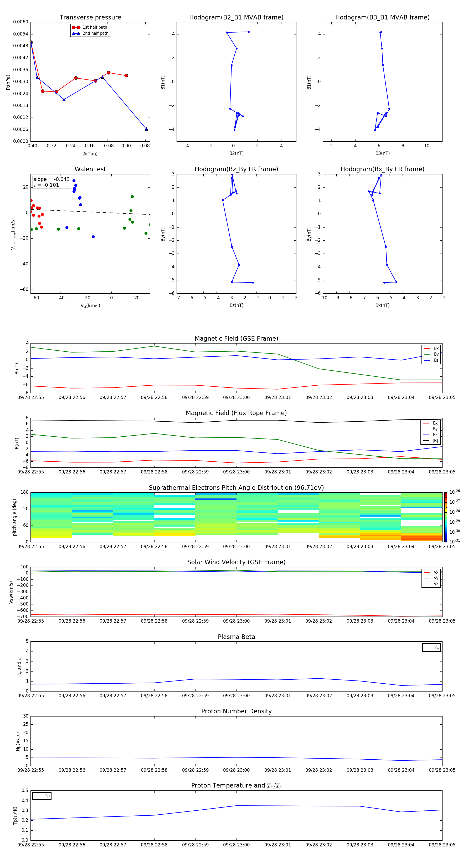Click the 'Plasma Beta' plot title

coord(236,637)
